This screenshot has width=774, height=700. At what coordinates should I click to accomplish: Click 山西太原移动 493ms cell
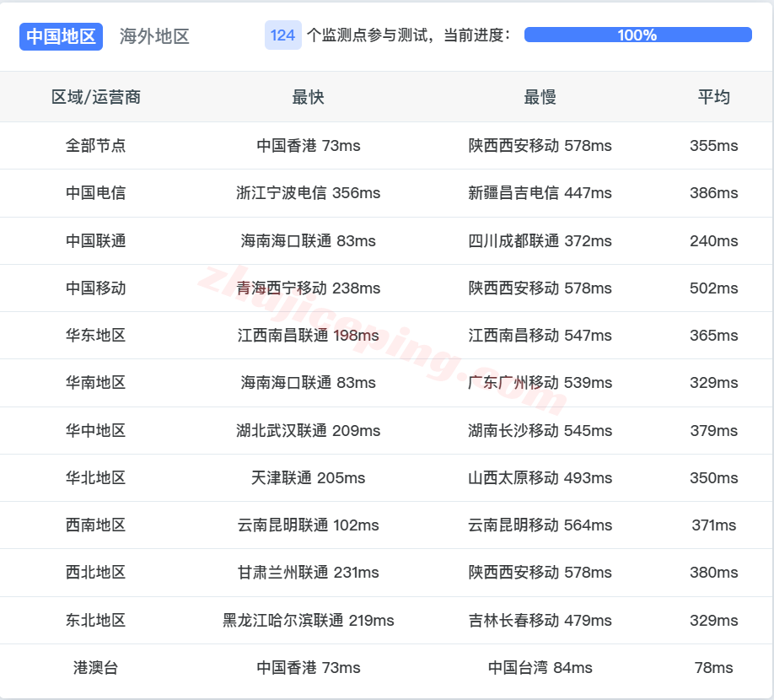[540, 478]
